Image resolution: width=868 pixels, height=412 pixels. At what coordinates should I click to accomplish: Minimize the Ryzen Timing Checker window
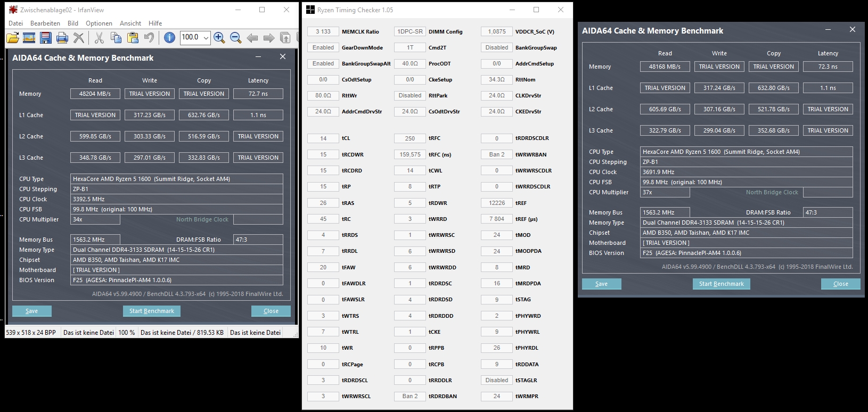512,10
